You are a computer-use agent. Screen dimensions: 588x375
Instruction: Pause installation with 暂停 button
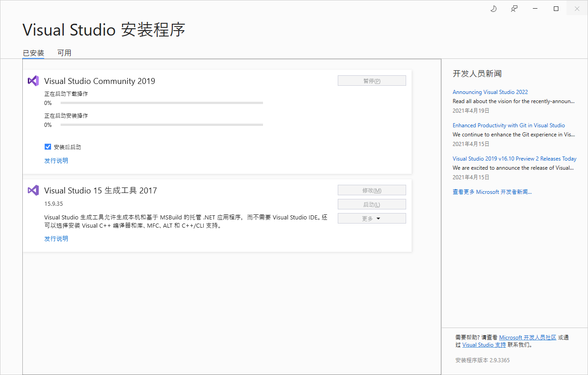click(371, 80)
